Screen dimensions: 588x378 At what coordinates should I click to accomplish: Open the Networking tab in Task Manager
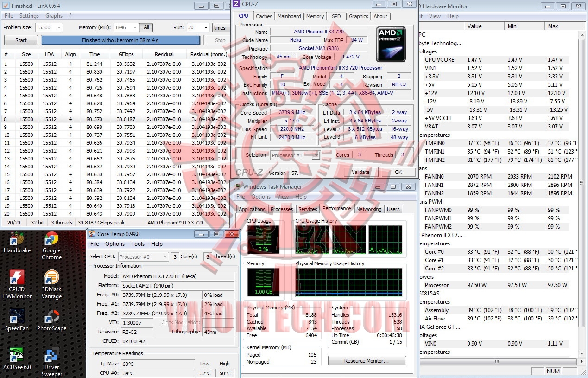pos(369,209)
